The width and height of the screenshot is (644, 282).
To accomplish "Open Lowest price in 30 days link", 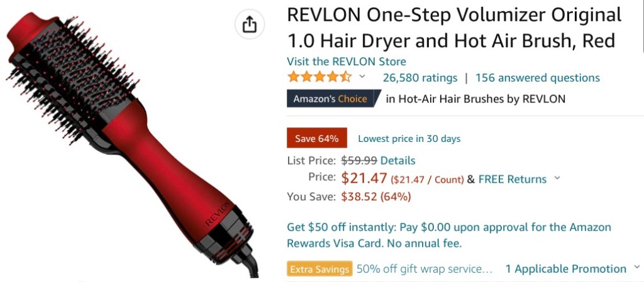I will tap(409, 139).
